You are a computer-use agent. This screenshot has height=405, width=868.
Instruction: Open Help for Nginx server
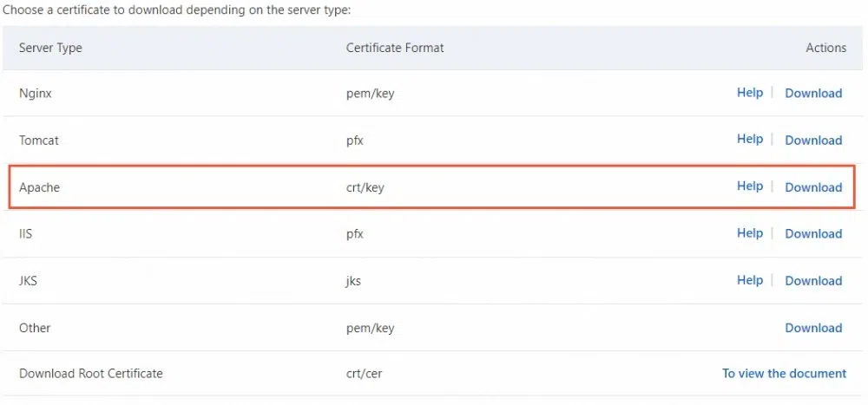pyautogui.click(x=750, y=93)
